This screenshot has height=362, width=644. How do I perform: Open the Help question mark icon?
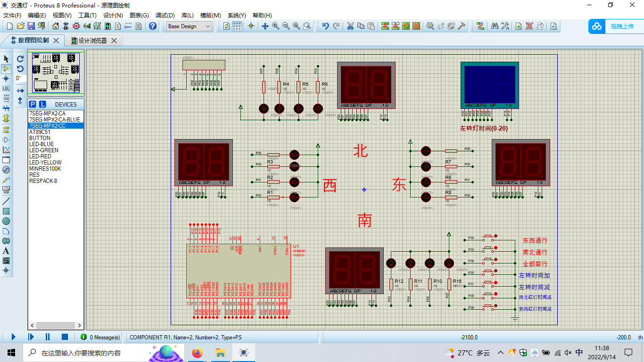(x=153, y=26)
